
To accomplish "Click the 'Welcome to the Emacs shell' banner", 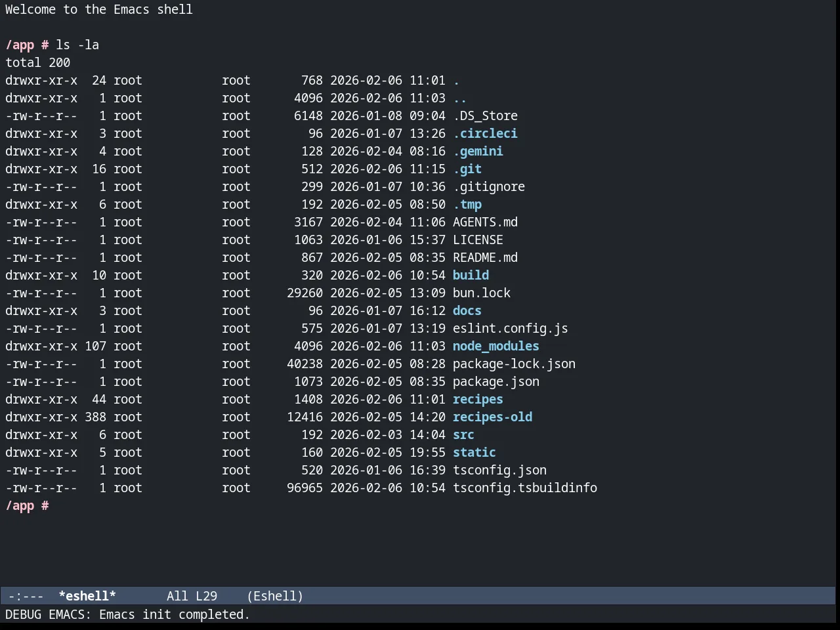I will pos(99,9).
